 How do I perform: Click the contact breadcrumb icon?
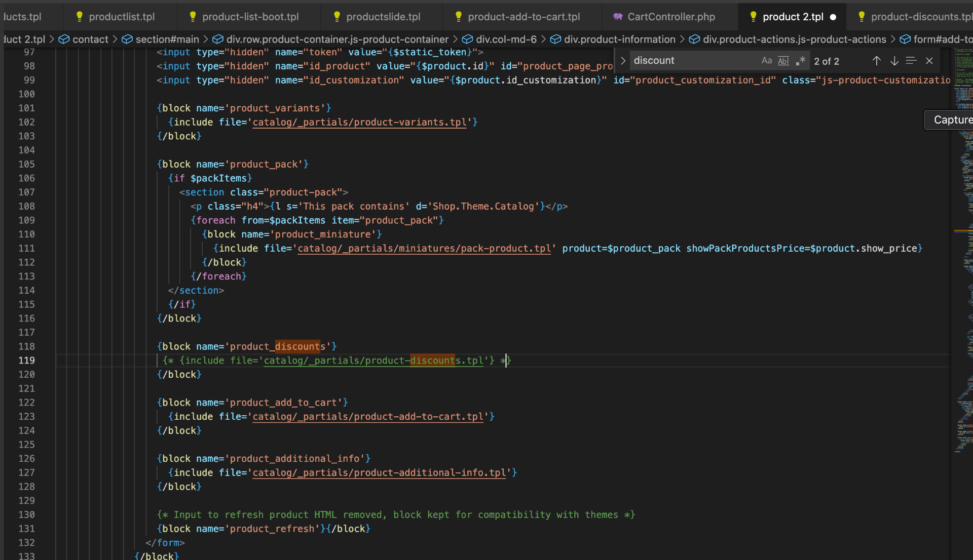[x=64, y=39]
